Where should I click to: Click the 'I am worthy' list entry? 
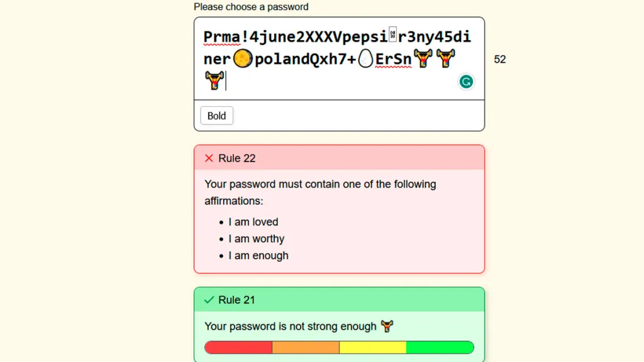coord(257,239)
